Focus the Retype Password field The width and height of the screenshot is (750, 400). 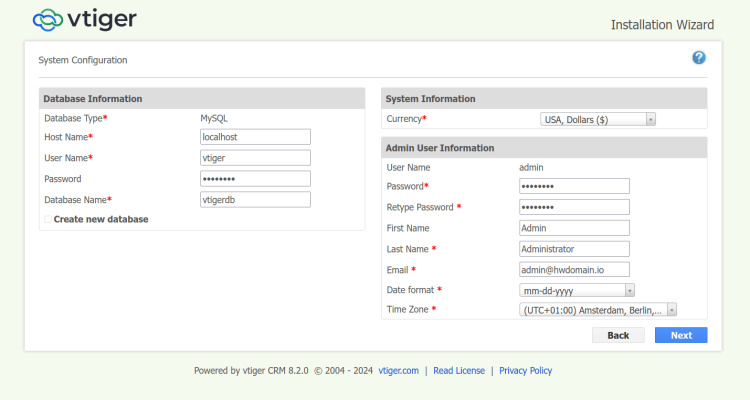574,207
